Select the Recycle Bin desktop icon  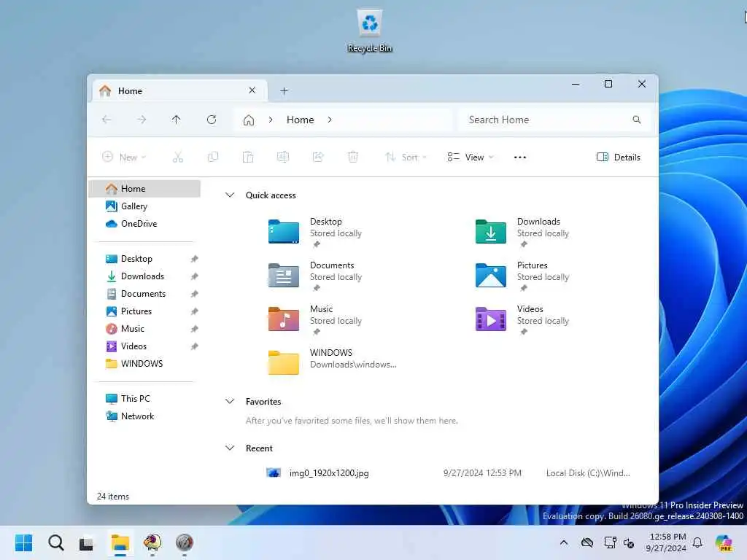370,31
